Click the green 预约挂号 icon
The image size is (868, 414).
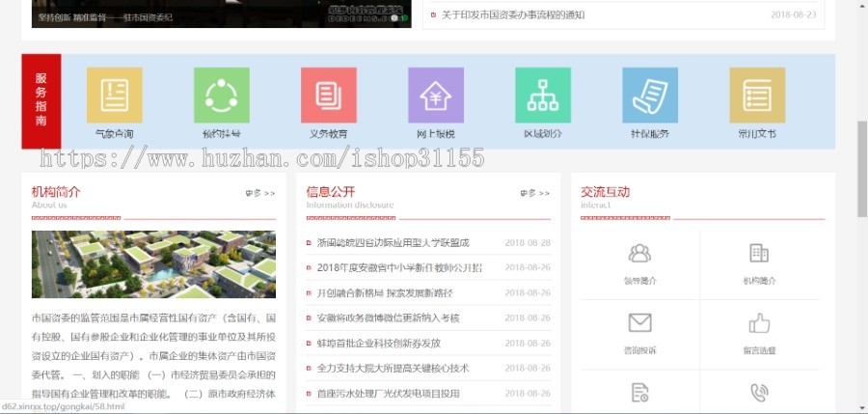222,96
